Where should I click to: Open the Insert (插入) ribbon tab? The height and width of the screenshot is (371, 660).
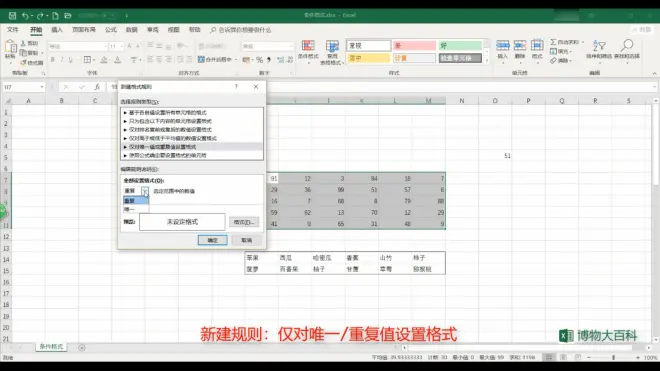(57, 30)
